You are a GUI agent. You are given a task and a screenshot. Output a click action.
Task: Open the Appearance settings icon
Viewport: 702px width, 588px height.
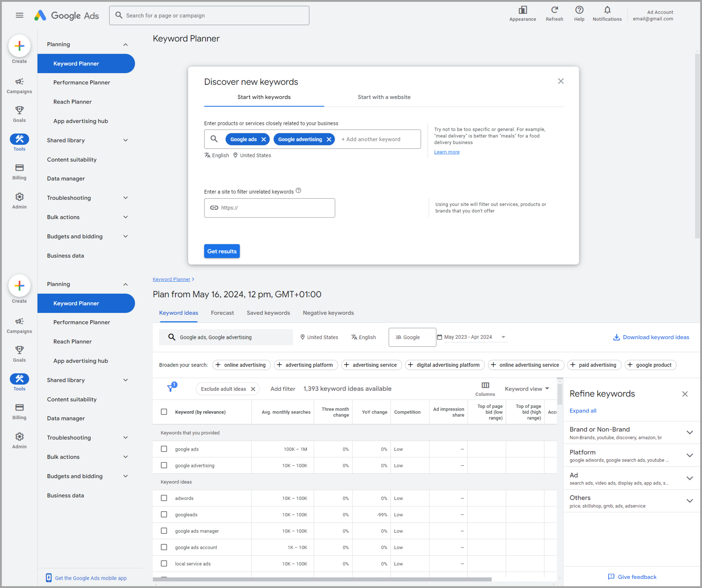tap(522, 10)
